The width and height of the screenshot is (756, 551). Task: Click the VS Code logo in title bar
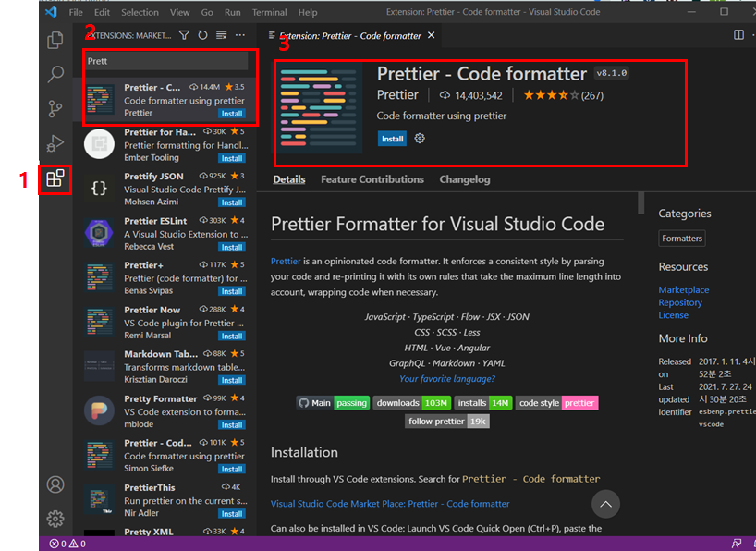[51, 12]
